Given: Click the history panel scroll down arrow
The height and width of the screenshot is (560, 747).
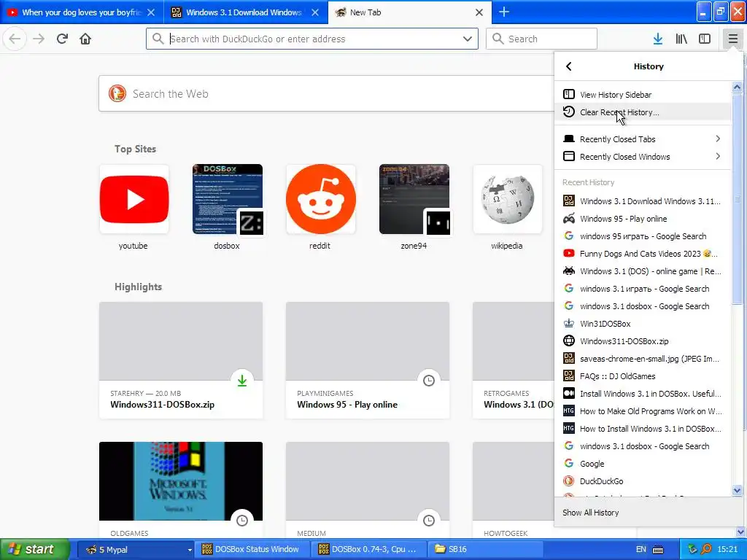Looking at the screenshot, I should [737, 491].
